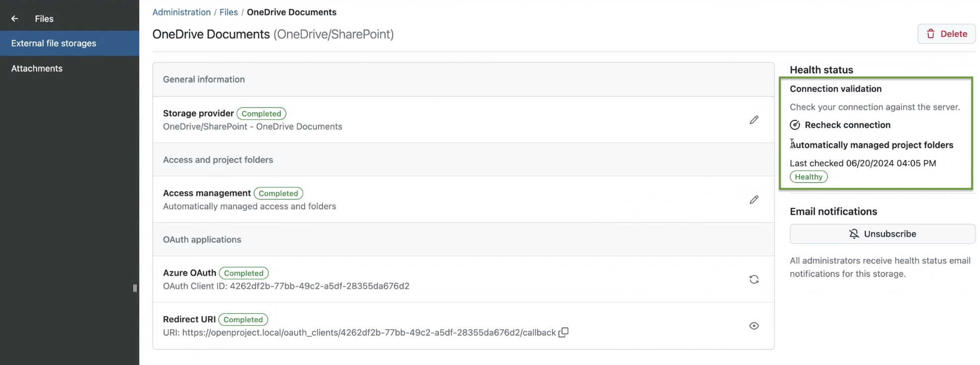Edit the Storage provider settings via pencil icon

point(754,120)
